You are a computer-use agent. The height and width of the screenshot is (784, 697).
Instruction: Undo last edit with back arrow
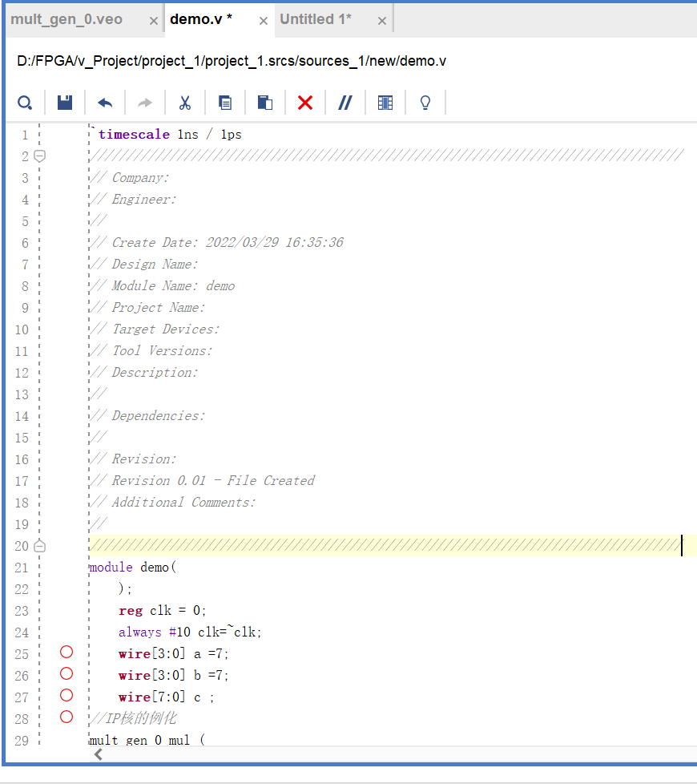[105, 103]
